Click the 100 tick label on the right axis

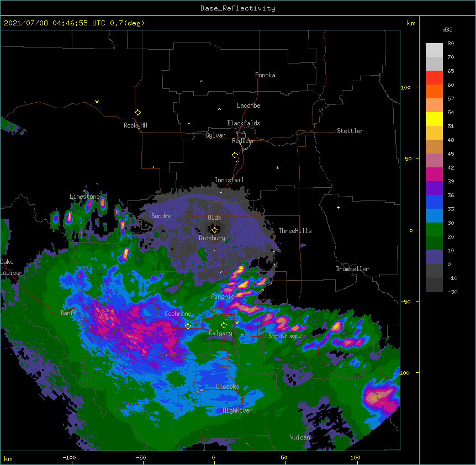[405, 87]
